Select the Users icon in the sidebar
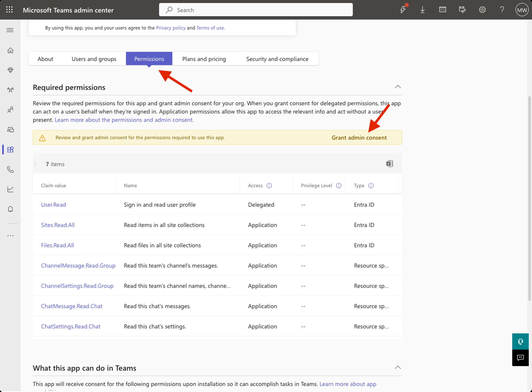This screenshot has height=392, width=532. (11, 110)
